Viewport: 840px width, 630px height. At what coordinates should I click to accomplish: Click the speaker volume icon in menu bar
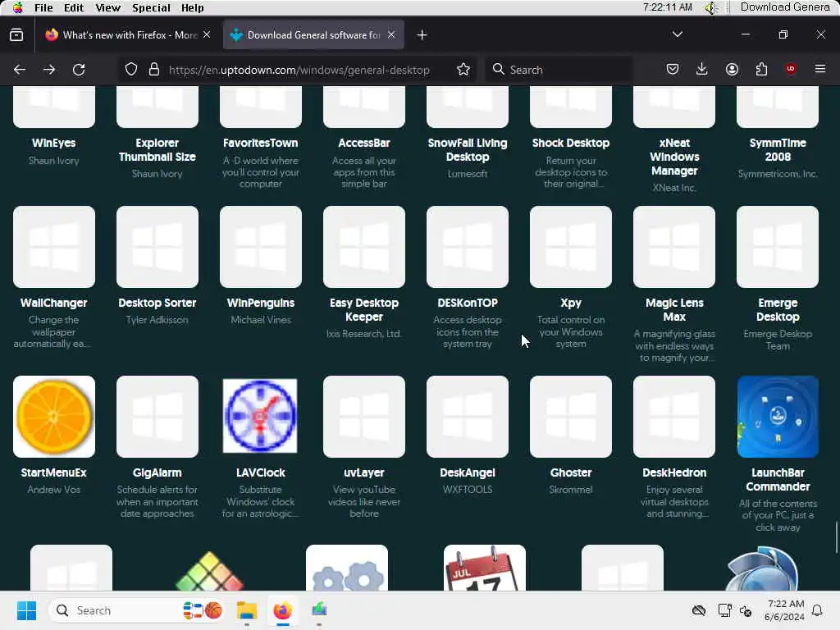[x=711, y=7]
